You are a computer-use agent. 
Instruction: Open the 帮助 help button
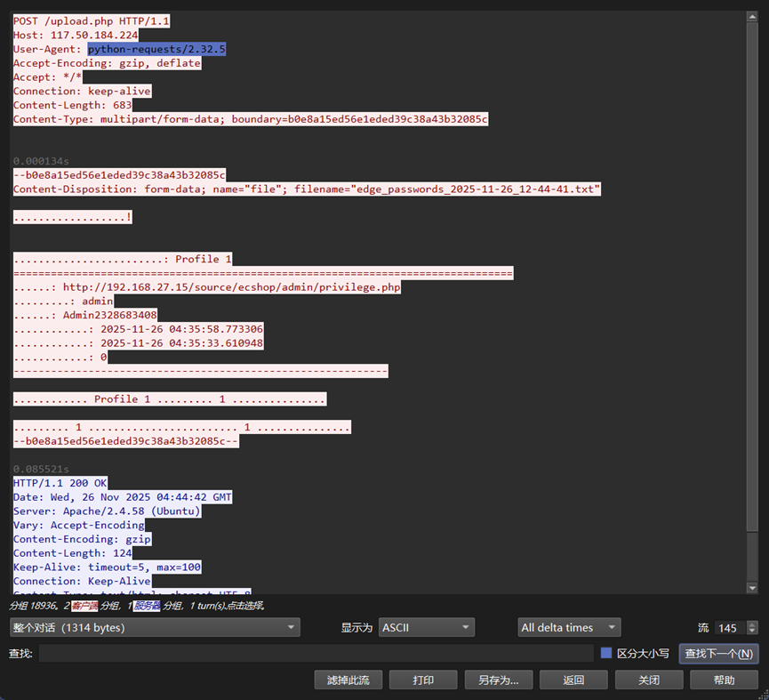(x=725, y=680)
